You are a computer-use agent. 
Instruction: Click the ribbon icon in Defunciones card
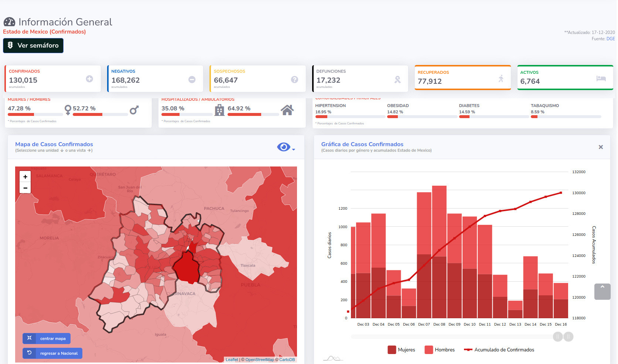(397, 79)
